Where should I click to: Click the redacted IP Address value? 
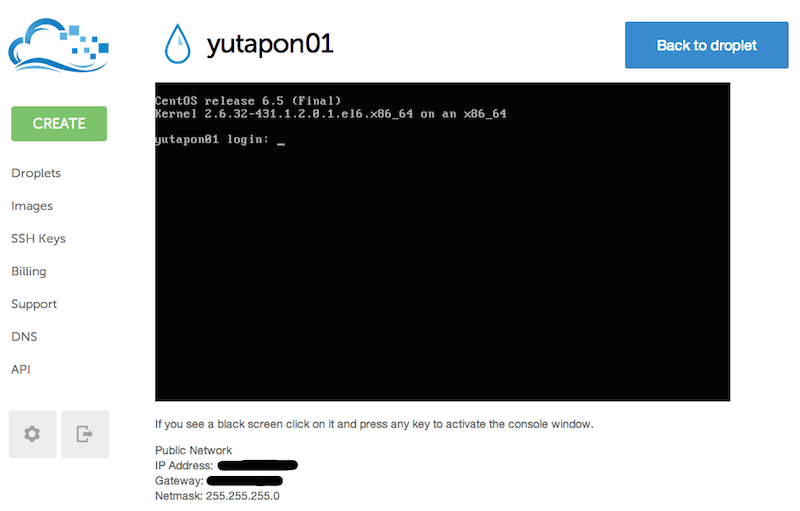[258, 465]
